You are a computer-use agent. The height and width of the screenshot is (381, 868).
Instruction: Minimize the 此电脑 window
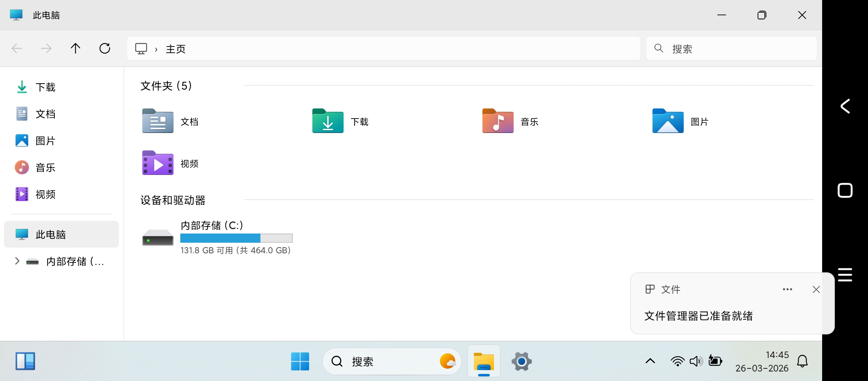tap(722, 15)
